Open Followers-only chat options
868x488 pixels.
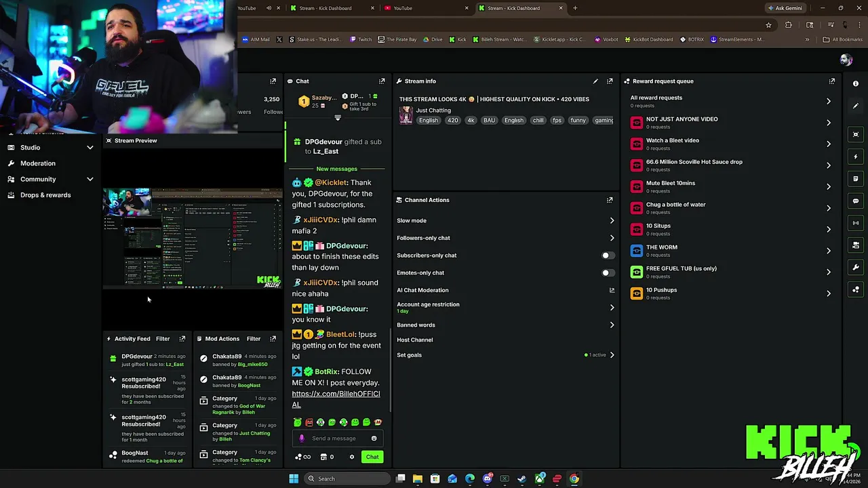506,238
